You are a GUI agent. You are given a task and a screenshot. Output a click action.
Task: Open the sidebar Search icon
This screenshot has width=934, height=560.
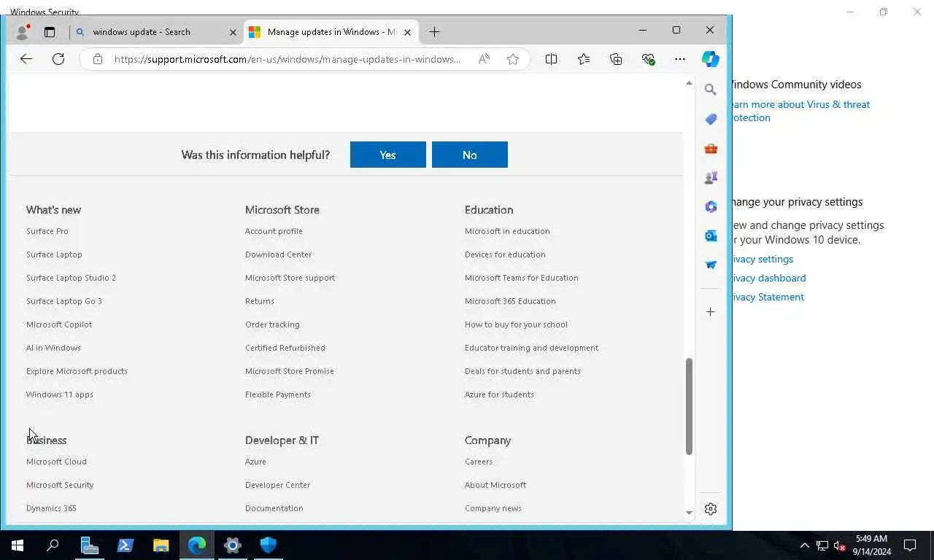coord(711,90)
